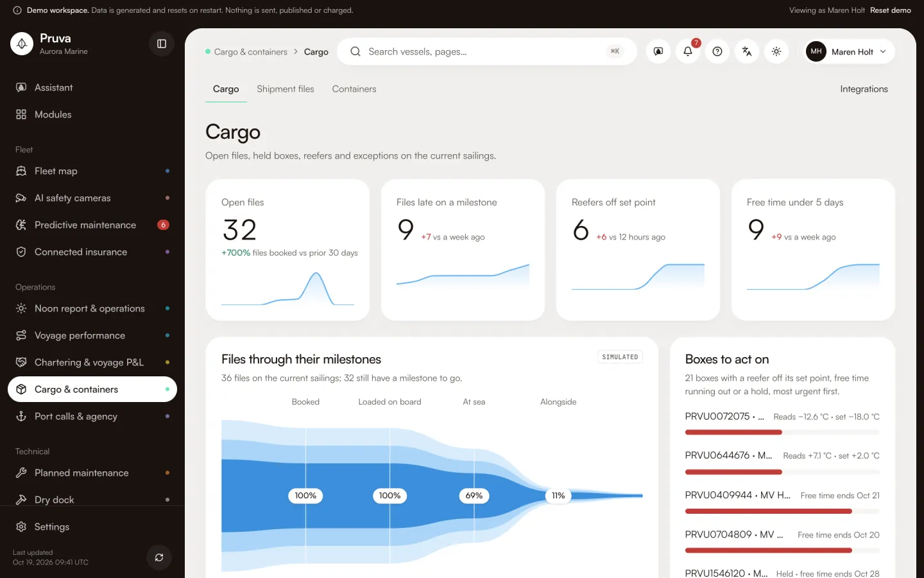Screen dimensions: 924x578
Task: Open the Open files stat card
Action: pos(287,250)
